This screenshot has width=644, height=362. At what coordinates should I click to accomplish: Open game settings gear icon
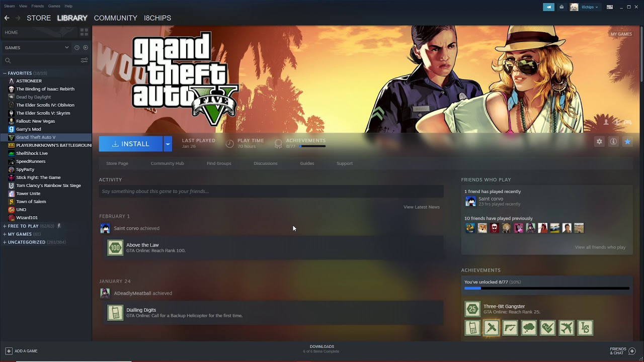599,142
